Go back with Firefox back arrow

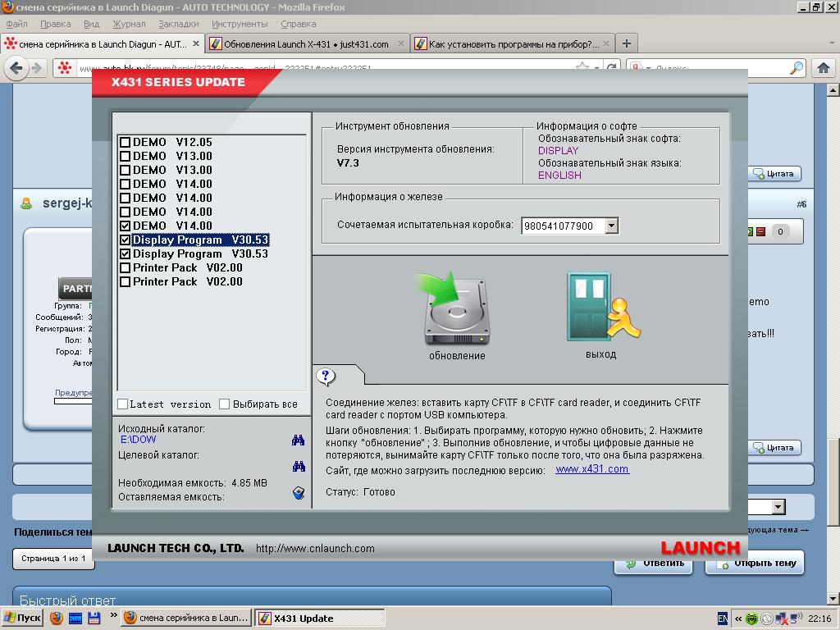(x=16, y=68)
